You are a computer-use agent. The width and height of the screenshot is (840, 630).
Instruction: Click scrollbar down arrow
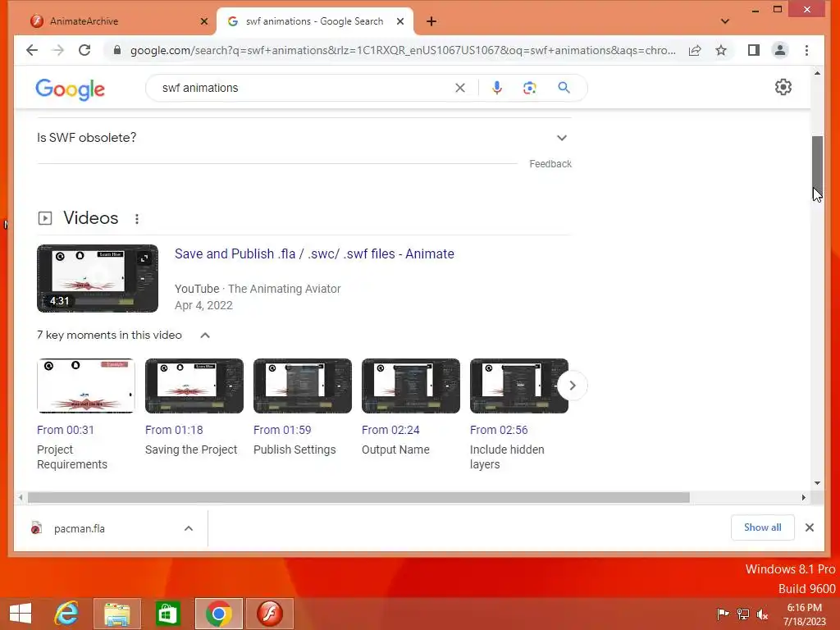click(x=817, y=482)
